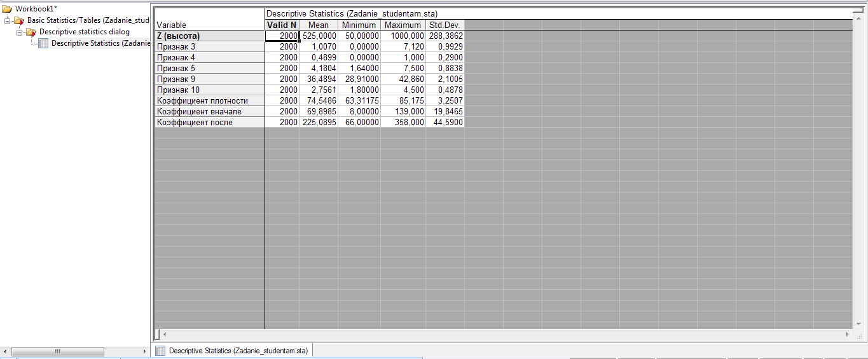Screen dimensions: 868x359
Task: Click left arrow of tree panel scrollbar
Action: click(6, 351)
